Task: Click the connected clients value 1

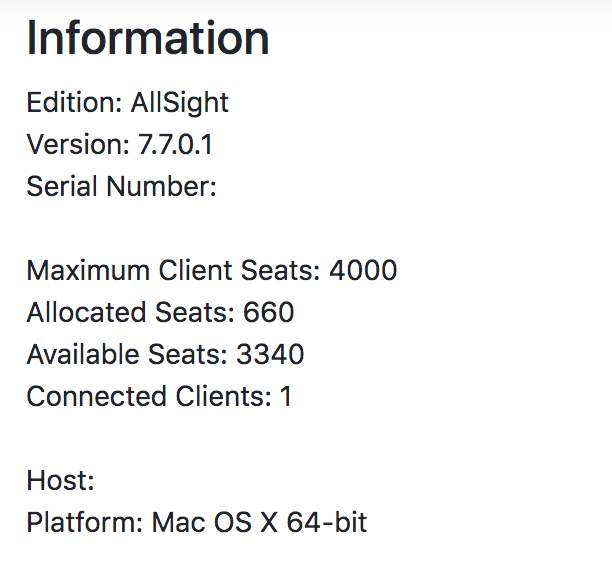Action: [x=286, y=396]
